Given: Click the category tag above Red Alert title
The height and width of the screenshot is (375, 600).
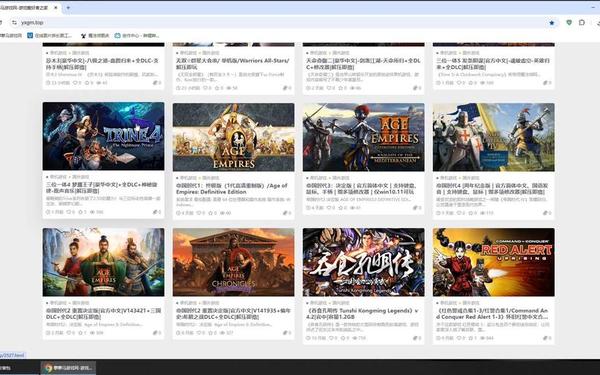Looking at the screenshot, I should coord(457,303).
